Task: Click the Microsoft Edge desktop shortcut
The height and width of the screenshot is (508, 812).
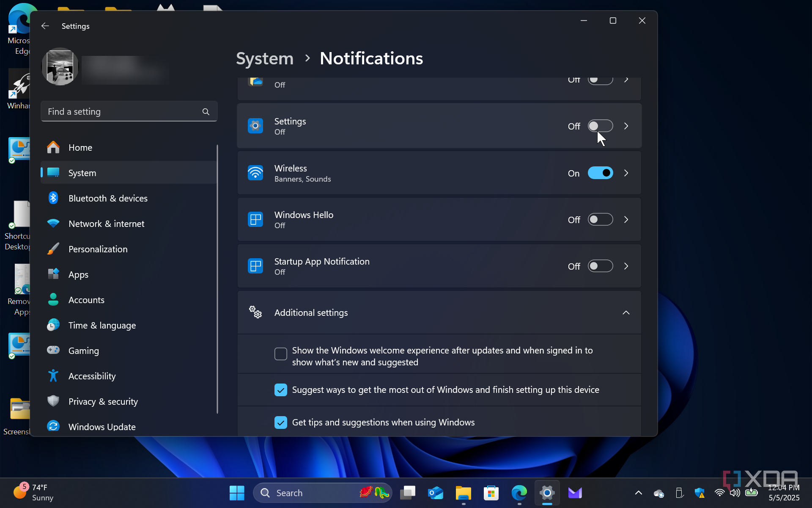Action: tap(19, 30)
